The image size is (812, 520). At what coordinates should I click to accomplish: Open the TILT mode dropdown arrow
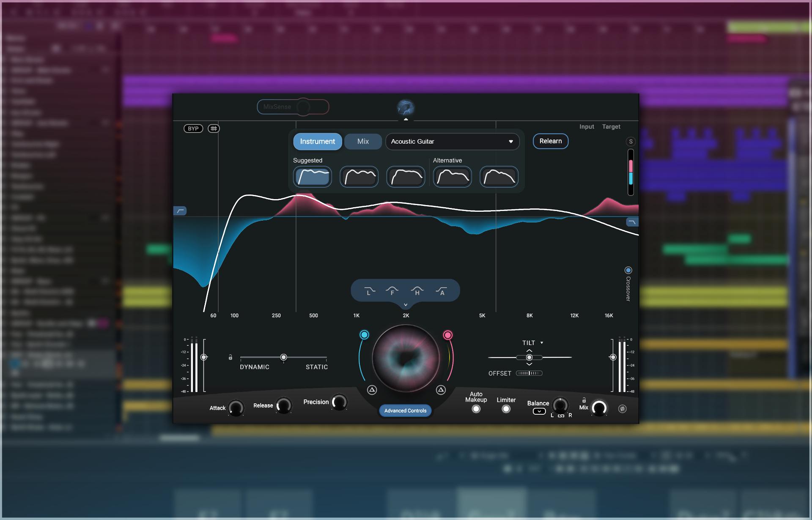pyautogui.click(x=542, y=343)
